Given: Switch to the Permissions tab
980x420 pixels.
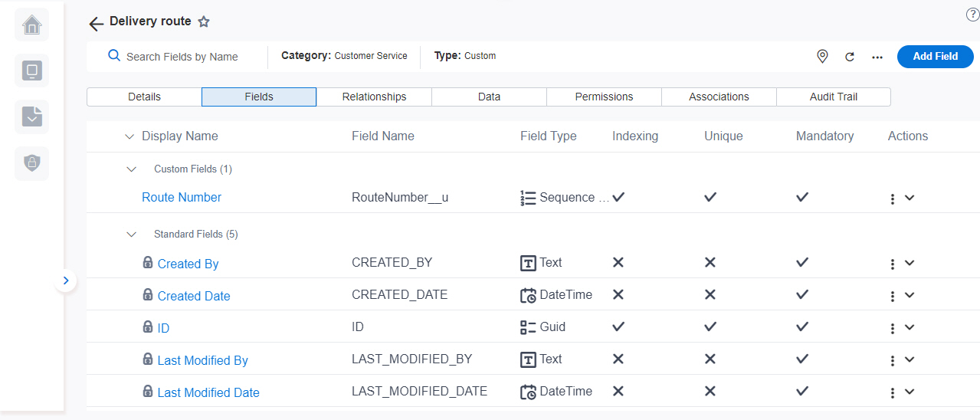Looking at the screenshot, I should [604, 97].
